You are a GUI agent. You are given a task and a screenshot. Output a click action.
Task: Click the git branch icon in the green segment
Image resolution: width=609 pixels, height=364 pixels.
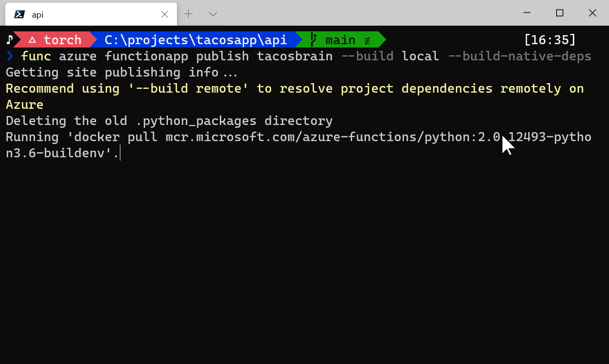pyautogui.click(x=314, y=40)
